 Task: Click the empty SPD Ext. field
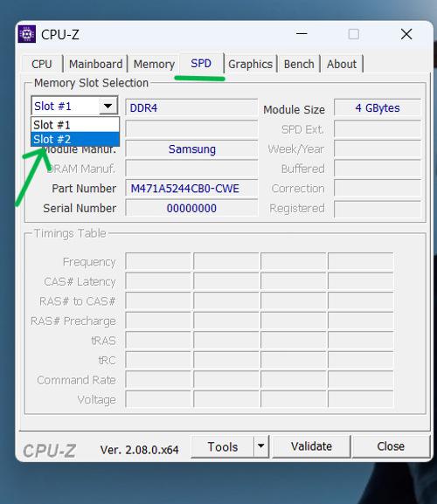(378, 128)
